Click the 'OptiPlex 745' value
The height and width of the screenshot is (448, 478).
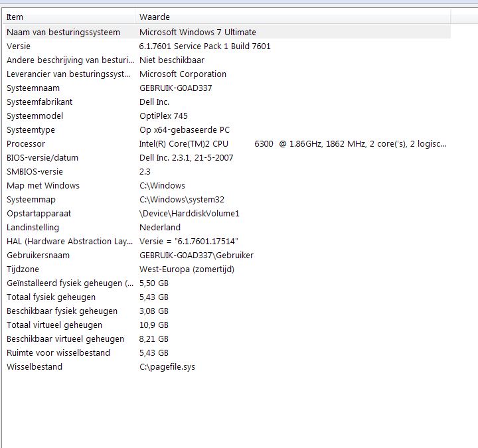tap(163, 115)
